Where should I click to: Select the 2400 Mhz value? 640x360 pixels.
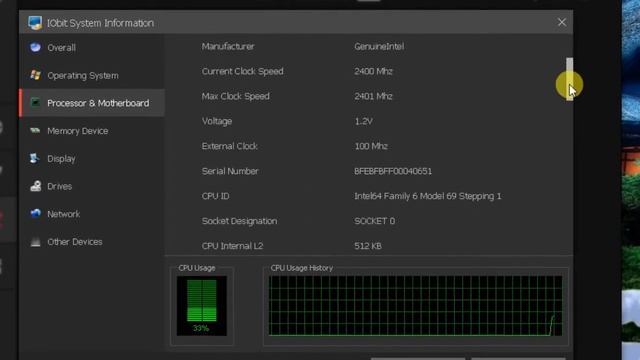click(x=373, y=71)
